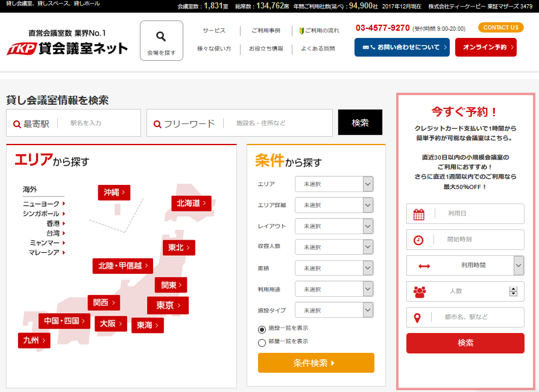Click the calendar icon for 利用日
This screenshot has height=392, width=539.
coord(418,214)
